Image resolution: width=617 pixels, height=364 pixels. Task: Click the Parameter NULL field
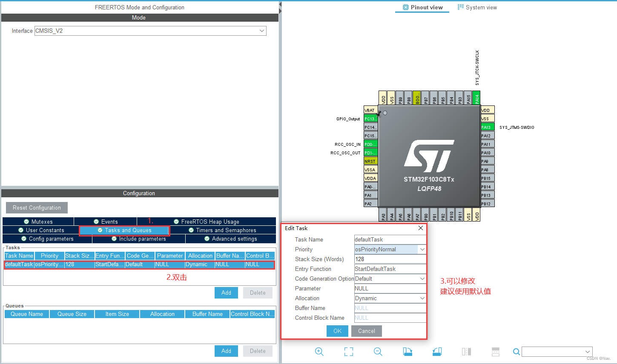point(390,289)
